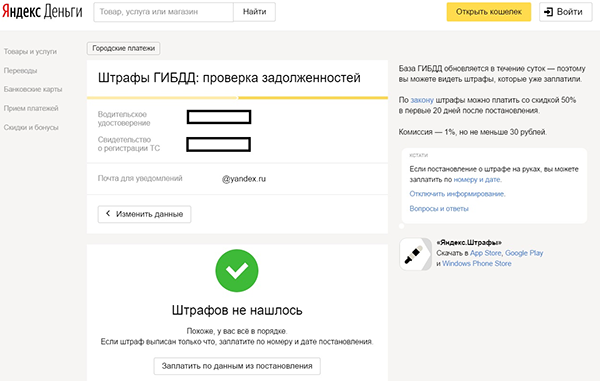Open Переводы in the sidebar
Image resolution: width=600 pixels, height=381 pixels.
click(20, 71)
